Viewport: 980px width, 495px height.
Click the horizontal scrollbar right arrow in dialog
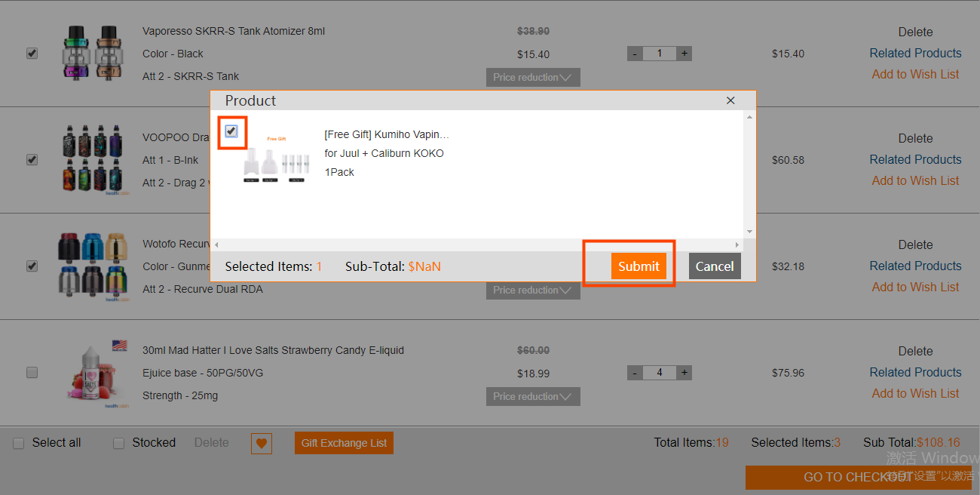[737, 244]
